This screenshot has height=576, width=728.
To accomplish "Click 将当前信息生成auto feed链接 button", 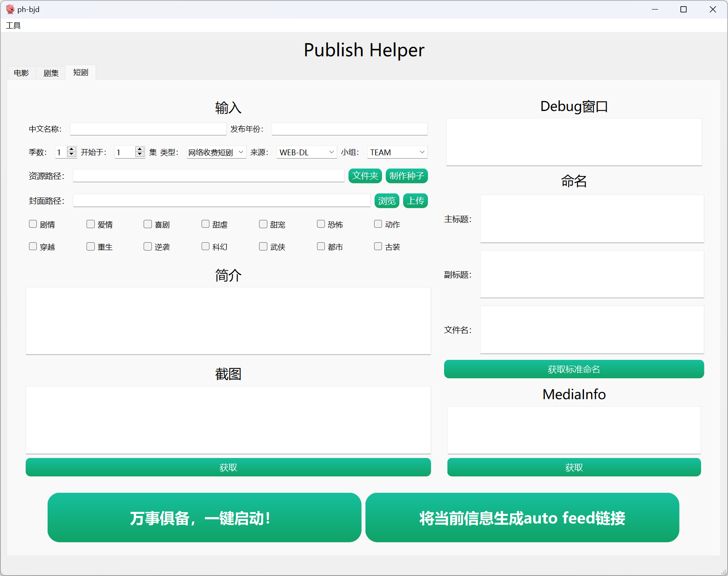I will click(x=522, y=518).
